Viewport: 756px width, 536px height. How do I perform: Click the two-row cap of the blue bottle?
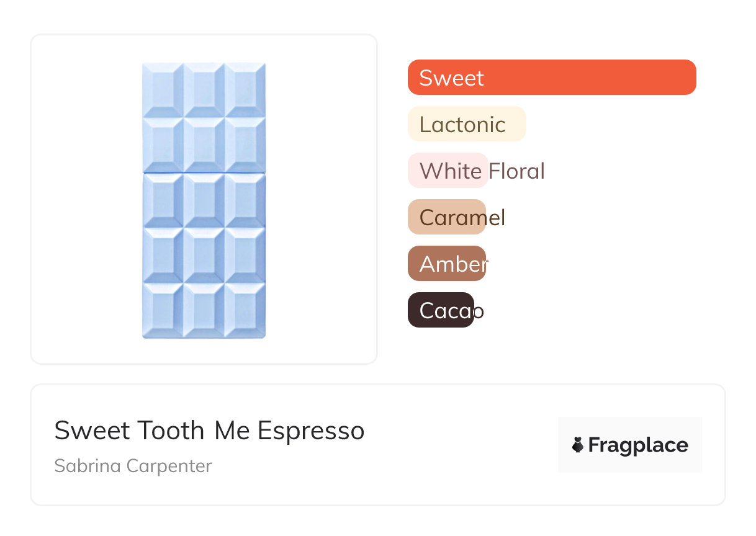click(x=204, y=117)
